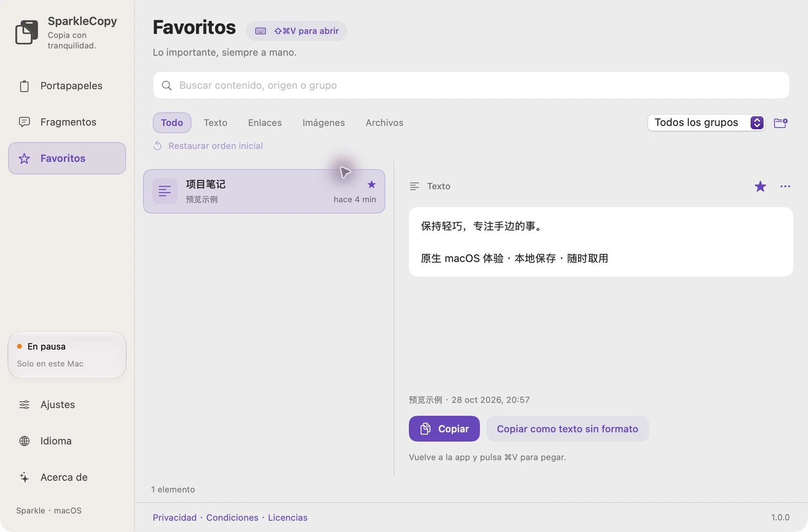808x532 pixels.
Task: Toggle the favorite star in detail header
Action: pos(760,187)
